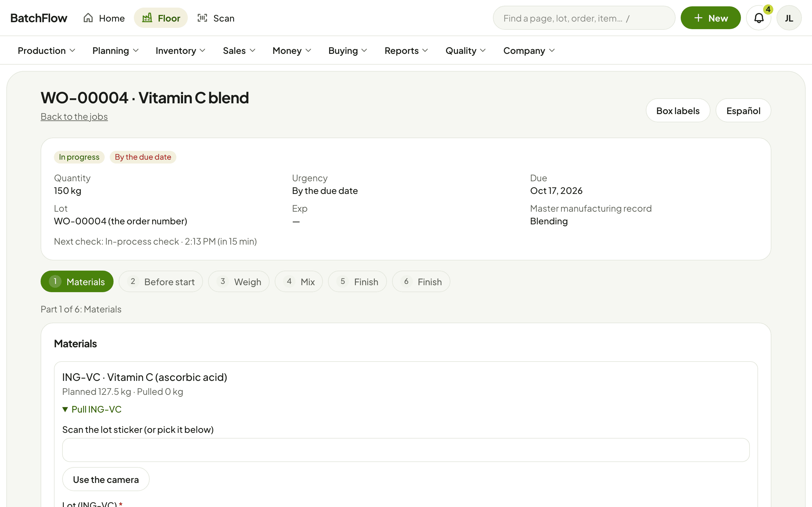Select the Mix step tab
The height and width of the screenshot is (507, 812).
[298, 281]
